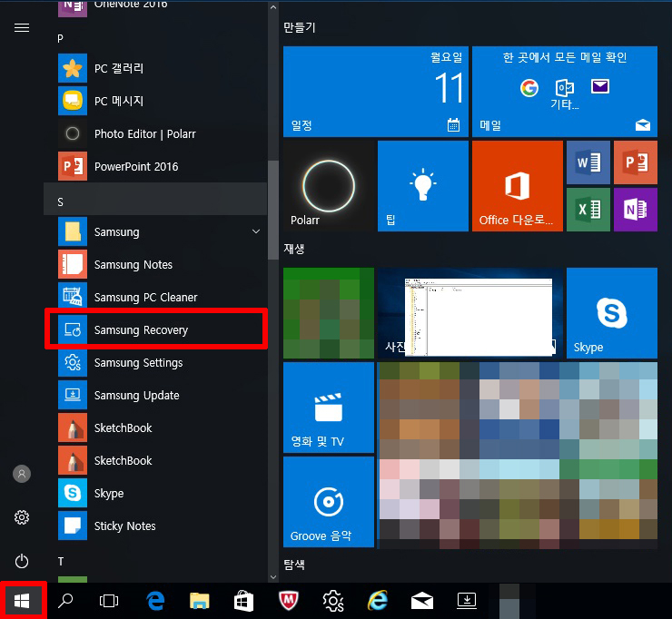Open the Excel tile

[x=588, y=210]
